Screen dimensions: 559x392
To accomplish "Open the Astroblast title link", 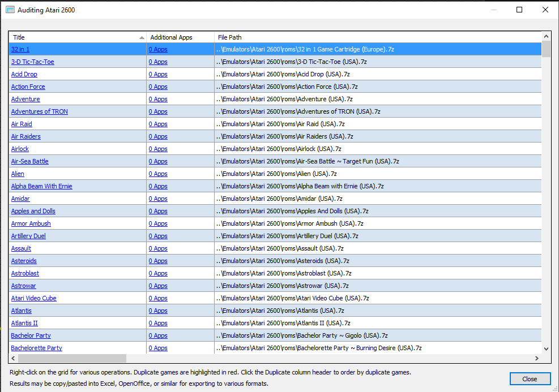I will click(25, 273).
